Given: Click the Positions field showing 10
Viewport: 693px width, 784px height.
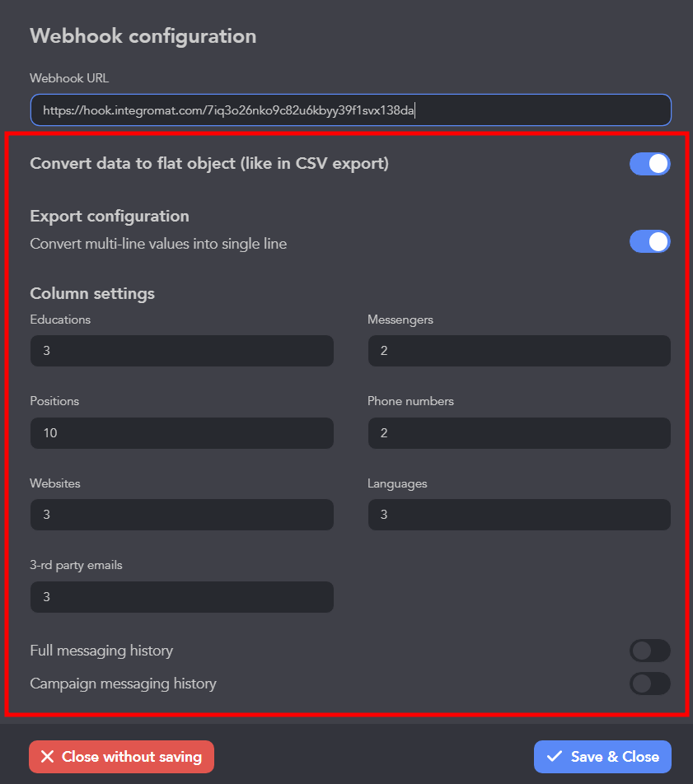Looking at the screenshot, I should [181, 433].
